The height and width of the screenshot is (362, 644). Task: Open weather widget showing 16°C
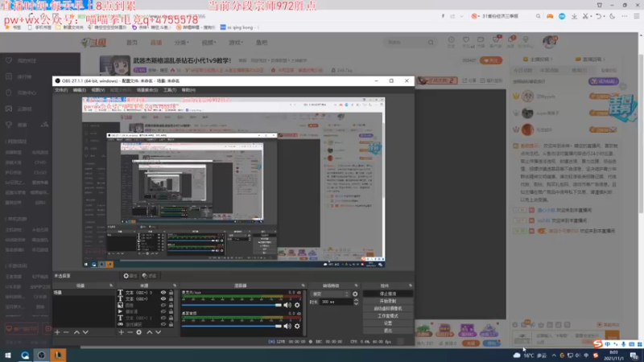click(x=530, y=356)
